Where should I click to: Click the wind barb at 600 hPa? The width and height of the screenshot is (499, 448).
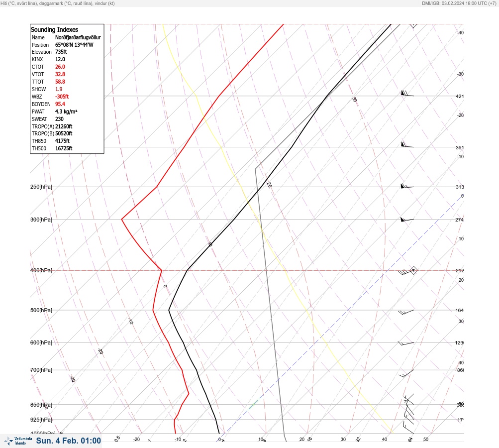click(406, 343)
